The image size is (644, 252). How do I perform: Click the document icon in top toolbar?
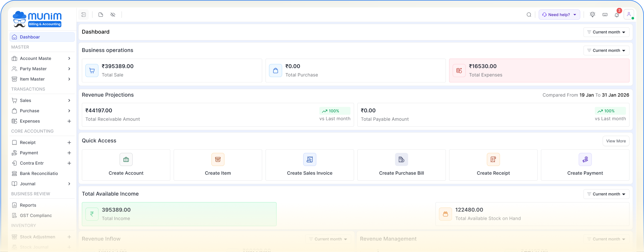101,15
